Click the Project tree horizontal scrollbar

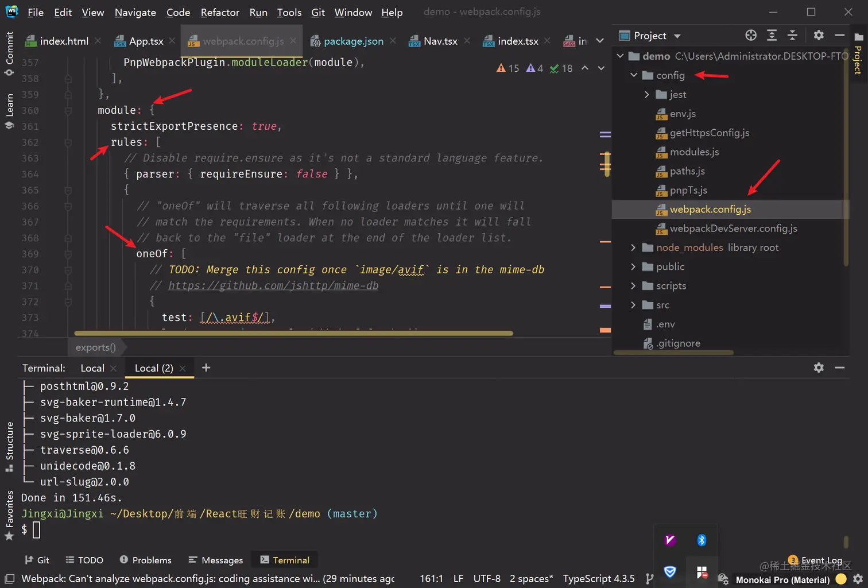coord(673,353)
